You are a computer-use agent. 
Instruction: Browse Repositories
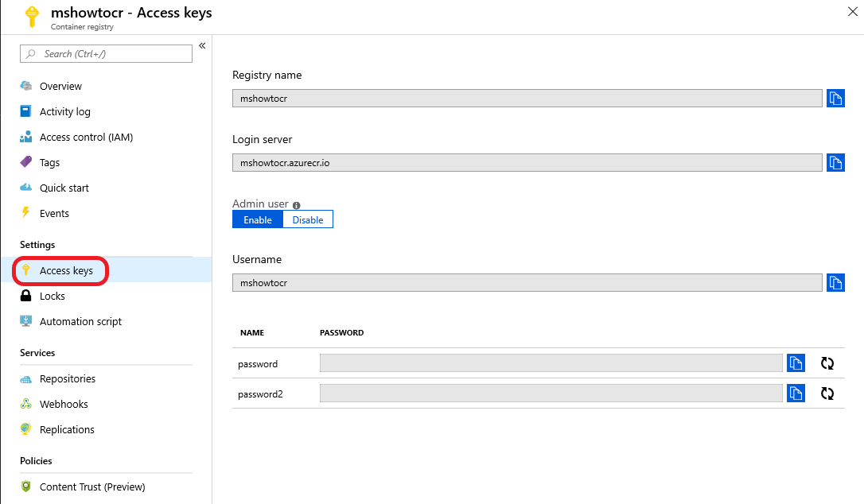point(67,379)
